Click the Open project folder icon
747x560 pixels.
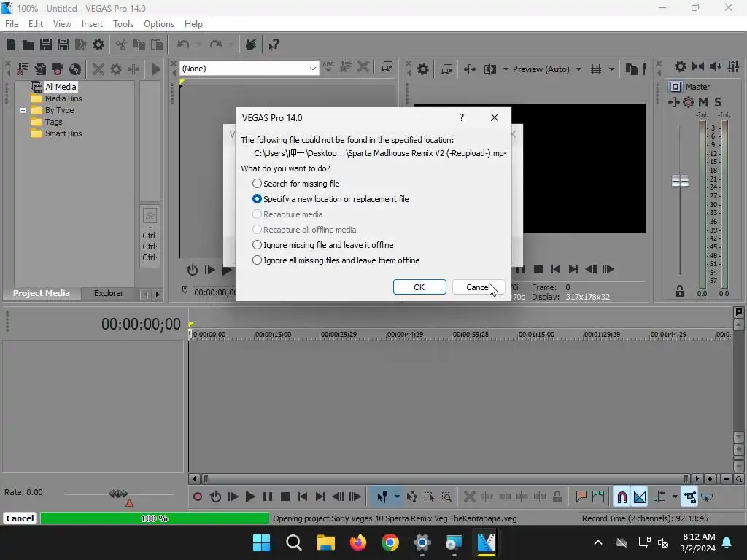28,44
